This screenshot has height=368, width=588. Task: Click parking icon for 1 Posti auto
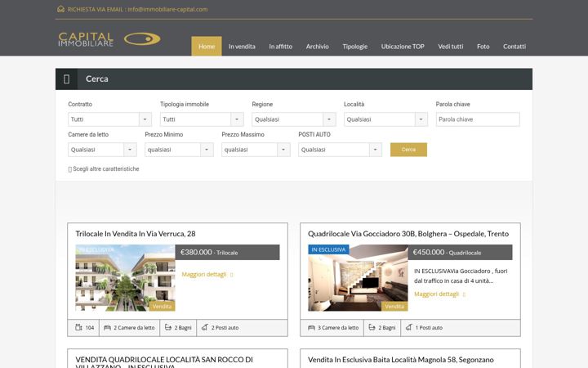click(x=409, y=327)
